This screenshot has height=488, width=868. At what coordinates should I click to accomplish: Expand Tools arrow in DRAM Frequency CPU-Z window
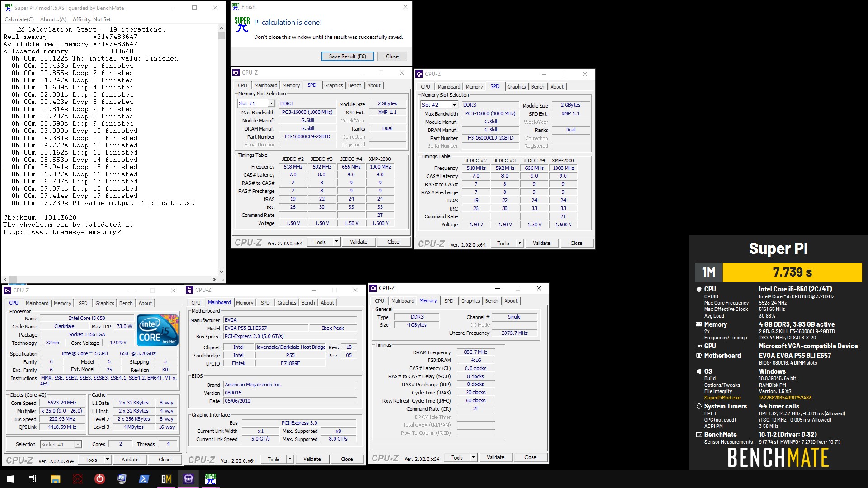pyautogui.click(x=473, y=457)
